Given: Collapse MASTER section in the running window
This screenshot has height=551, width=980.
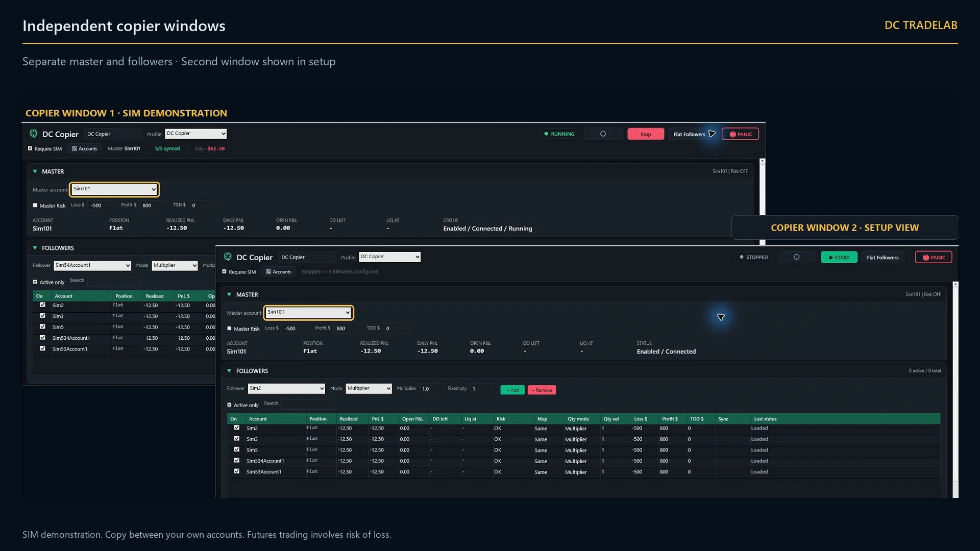Looking at the screenshot, I should (x=35, y=171).
